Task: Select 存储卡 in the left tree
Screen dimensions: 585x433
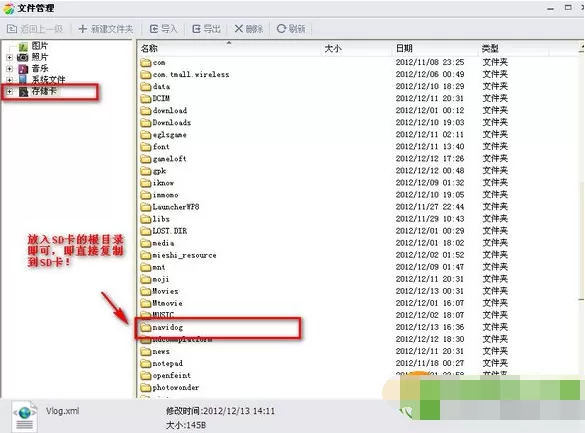Action: (44, 91)
